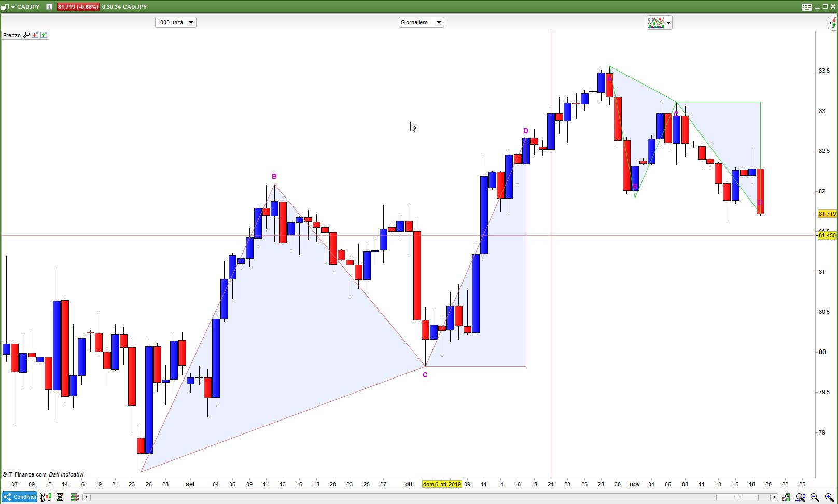Open the candlestick style icon at bottom
838x504 pixels.
pyautogui.click(x=48, y=497)
